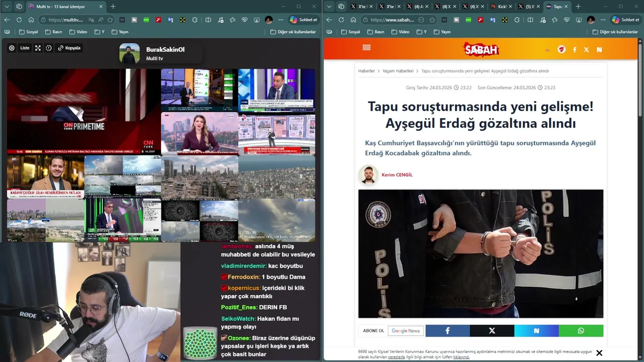Open Multi tv settings gear icon

pyautogui.click(x=12, y=48)
